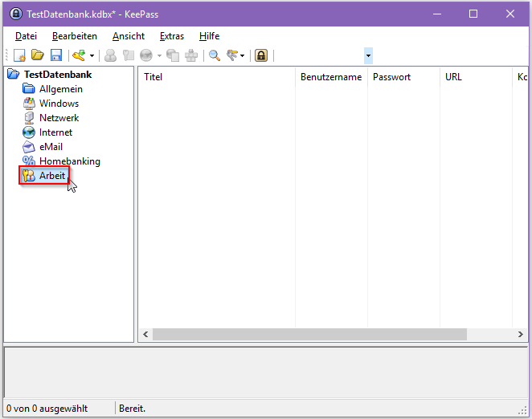Sort entries by the Titel column

216,77
